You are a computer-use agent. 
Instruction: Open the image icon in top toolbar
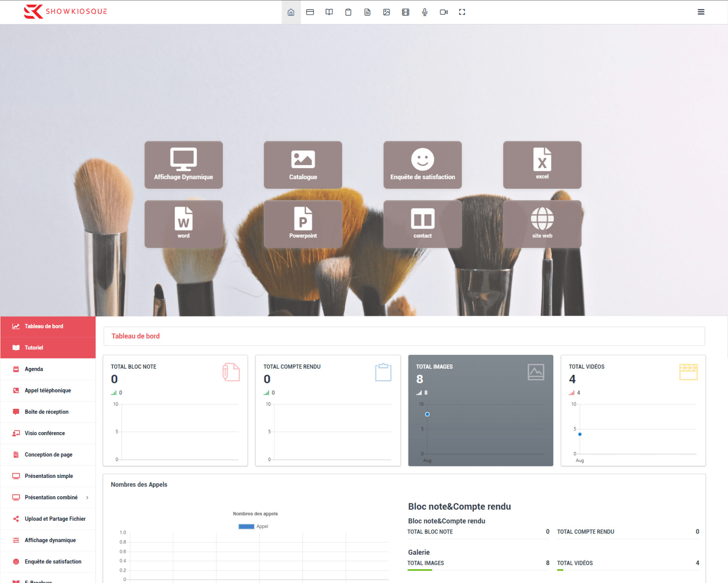(386, 12)
